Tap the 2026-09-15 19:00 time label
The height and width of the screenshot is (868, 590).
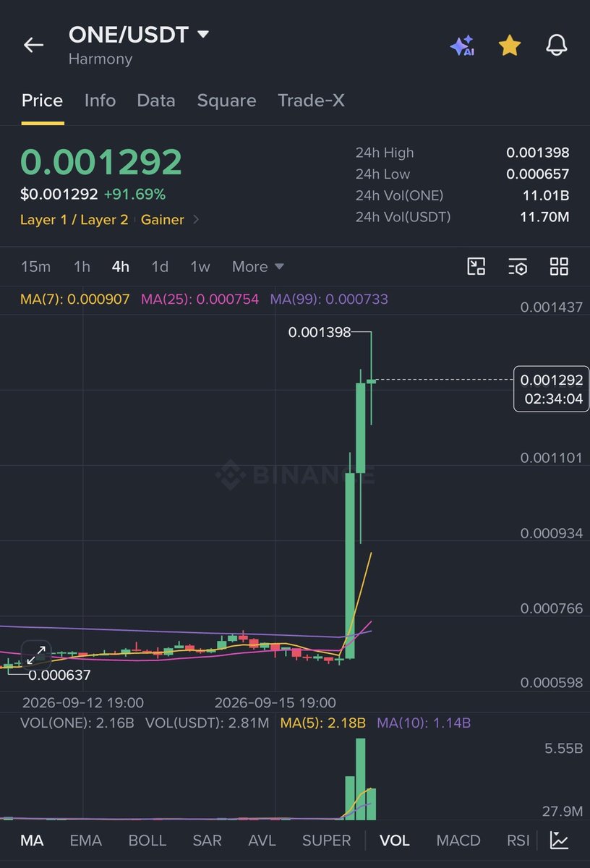275,702
